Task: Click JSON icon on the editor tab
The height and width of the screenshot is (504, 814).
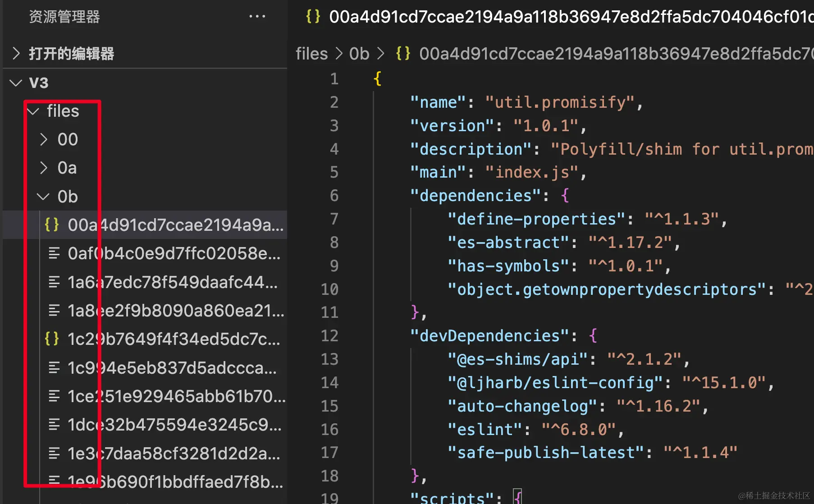Action: coord(313,17)
